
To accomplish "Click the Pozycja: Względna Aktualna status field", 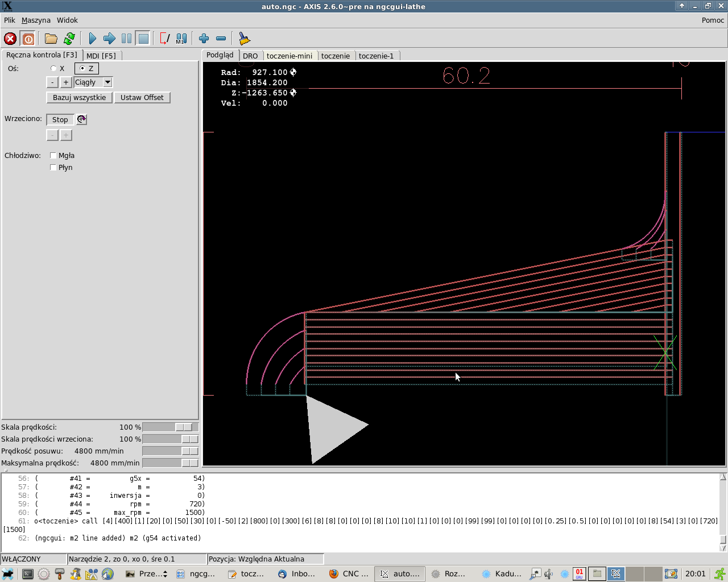I will (x=265, y=559).
